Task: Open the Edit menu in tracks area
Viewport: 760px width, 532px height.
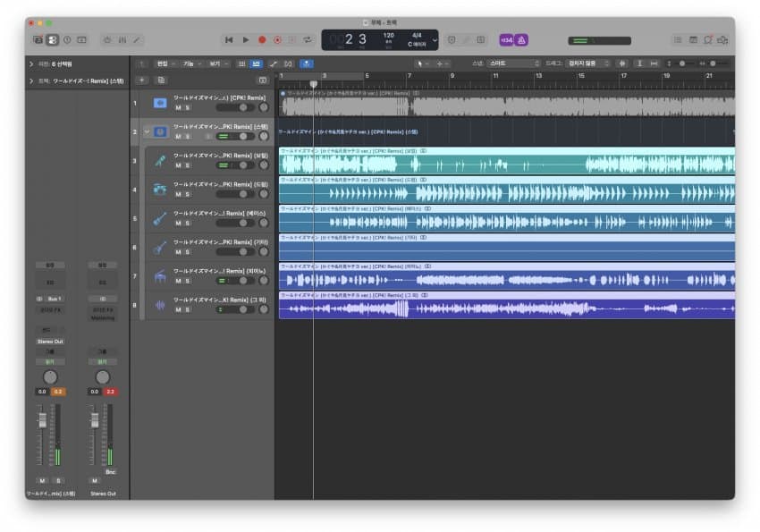Action: [165, 63]
